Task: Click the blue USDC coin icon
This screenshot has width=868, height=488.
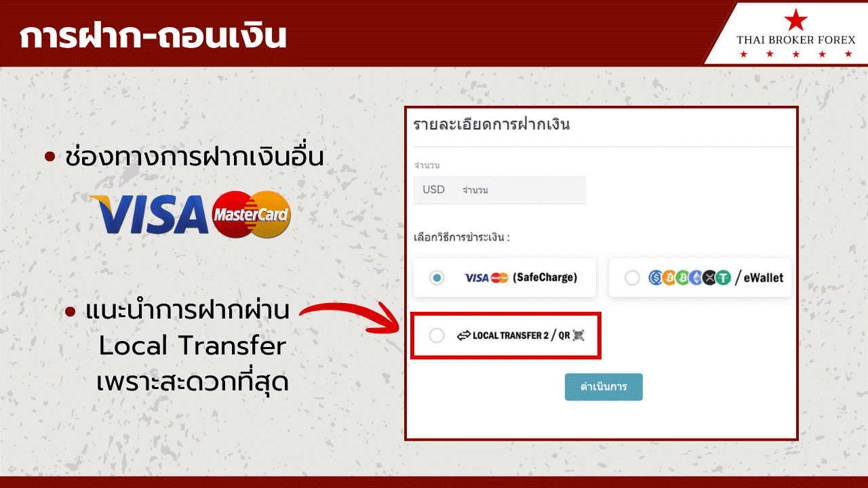Action: coord(656,278)
